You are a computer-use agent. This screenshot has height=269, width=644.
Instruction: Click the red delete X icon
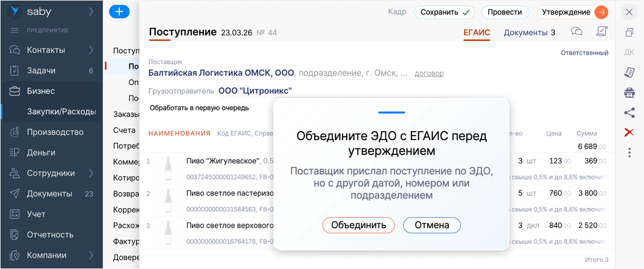pos(628,132)
